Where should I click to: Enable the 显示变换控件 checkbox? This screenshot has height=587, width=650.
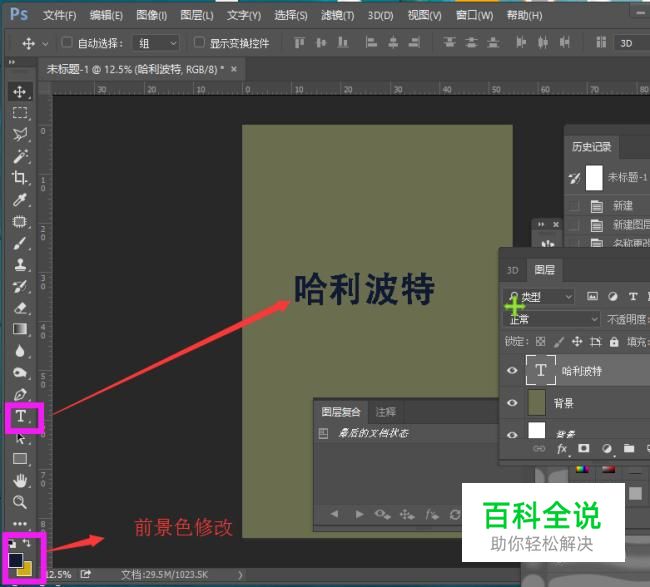pyautogui.click(x=199, y=42)
